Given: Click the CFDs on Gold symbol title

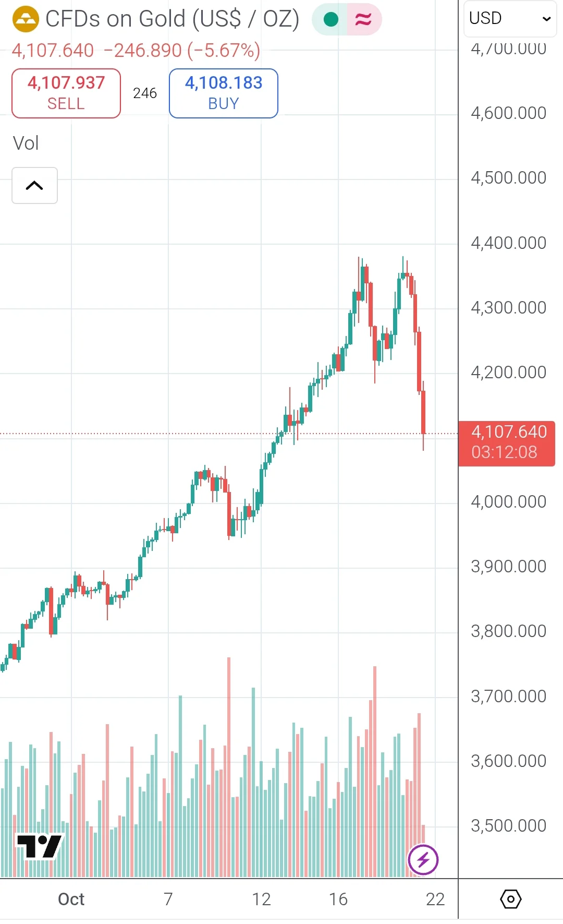Looking at the screenshot, I should click(172, 19).
